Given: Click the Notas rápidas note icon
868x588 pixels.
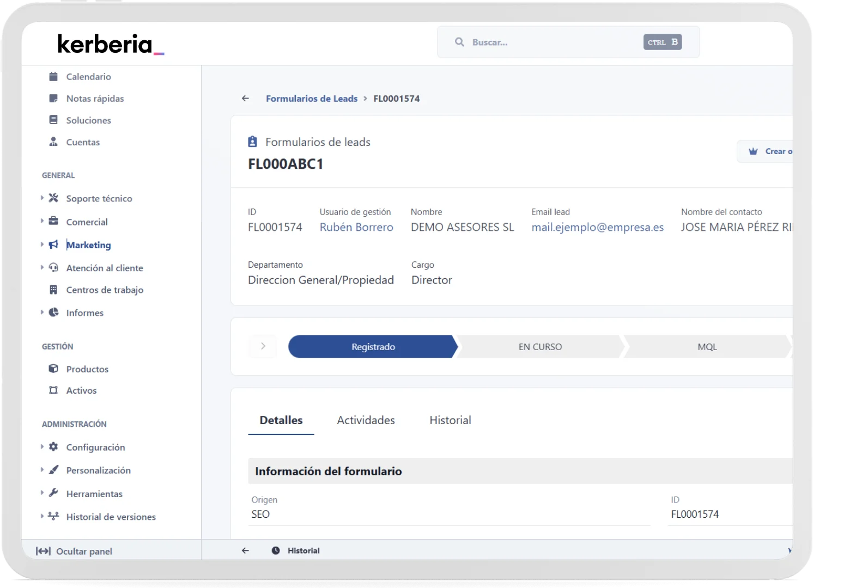Looking at the screenshot, I should [53, 99].
